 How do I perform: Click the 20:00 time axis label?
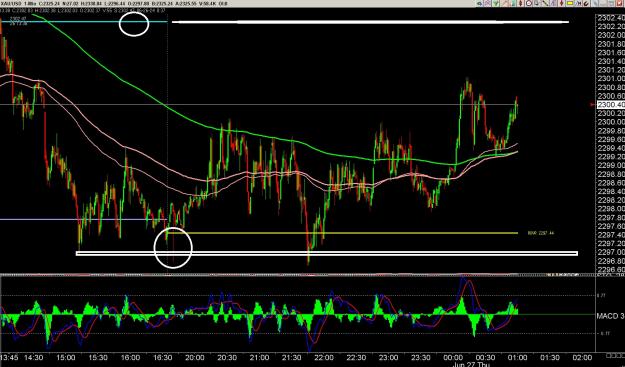tap(195, 357)
